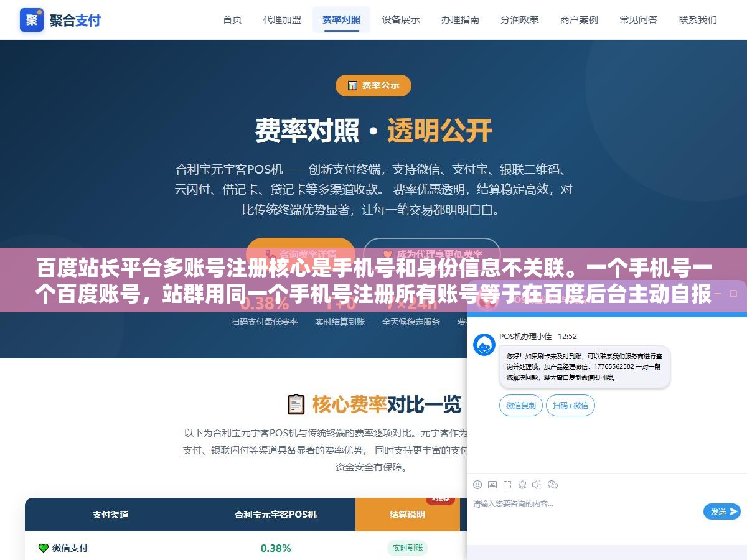Click the 微信支付 row label

coord(70,548)
